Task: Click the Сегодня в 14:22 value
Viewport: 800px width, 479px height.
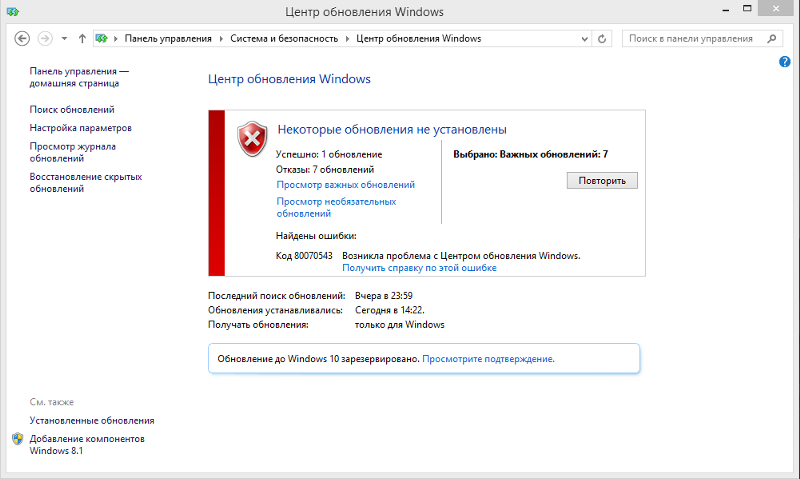Action: 389,310
